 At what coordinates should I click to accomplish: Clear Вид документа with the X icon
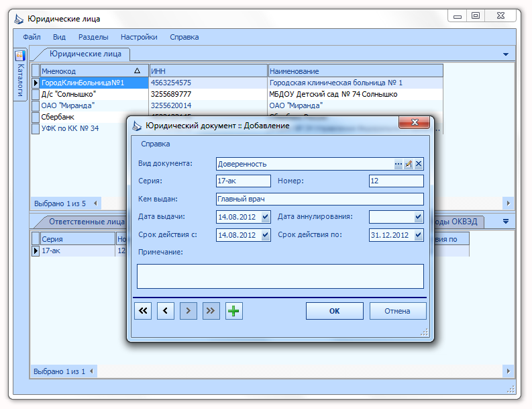[419, 165]
